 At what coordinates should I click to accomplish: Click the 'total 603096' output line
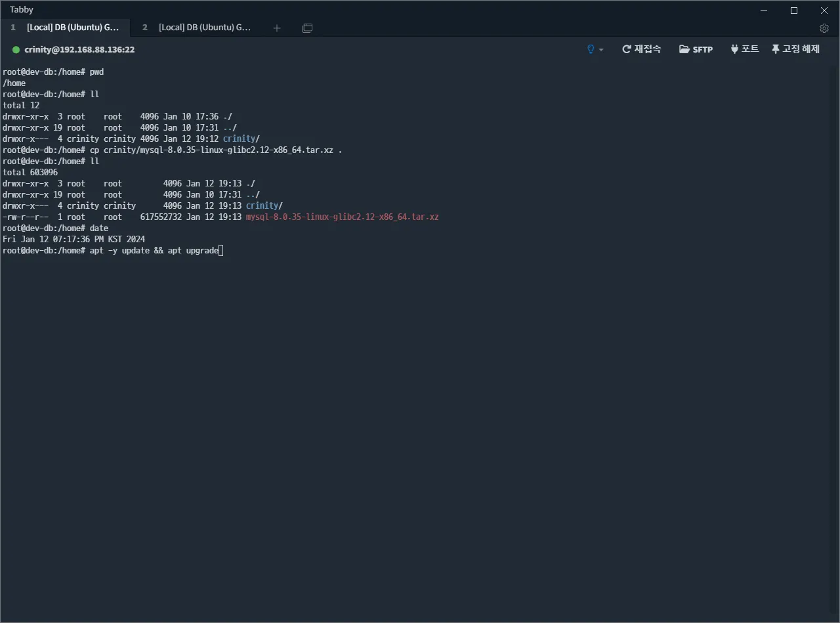(30, 172)
